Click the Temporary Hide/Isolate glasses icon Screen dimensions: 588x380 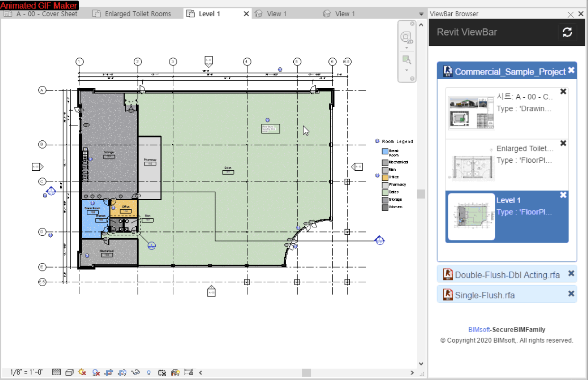[135, 372]
